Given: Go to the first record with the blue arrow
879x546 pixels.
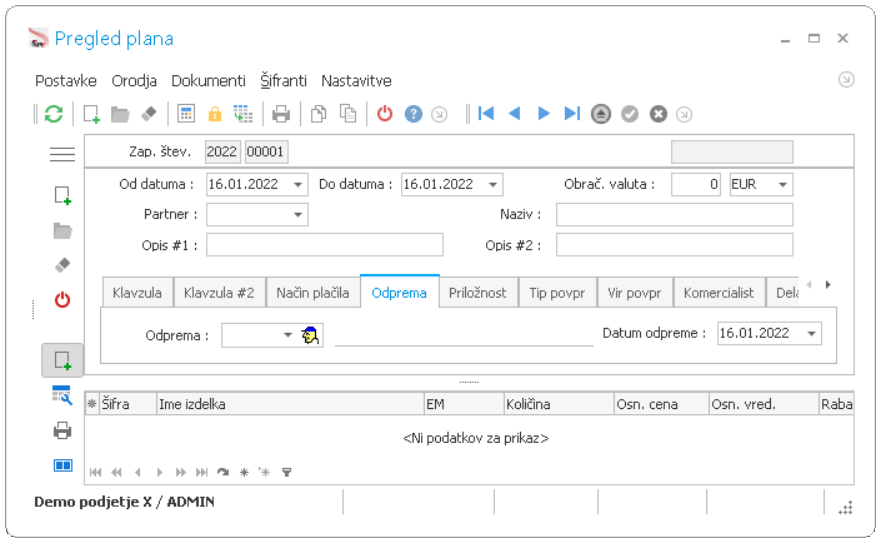Looking at the screenshot, I should tap(486, 114).
